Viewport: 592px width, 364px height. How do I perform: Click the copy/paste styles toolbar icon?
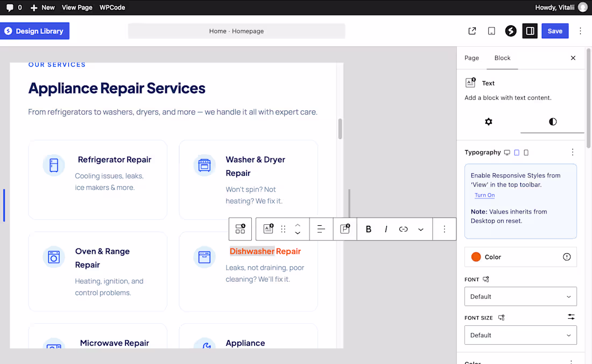(x=344, y=229)
